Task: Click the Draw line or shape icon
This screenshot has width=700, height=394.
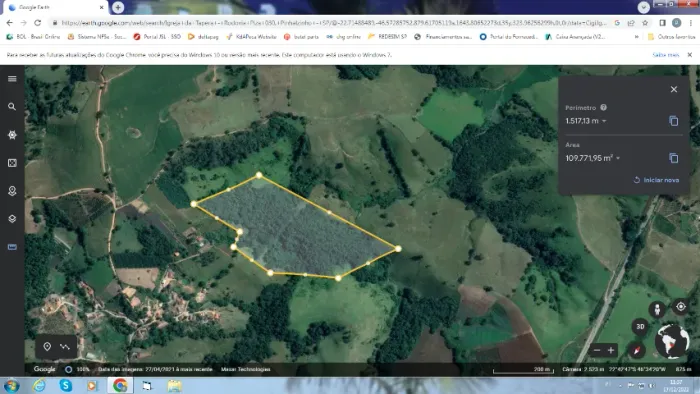Action: 65,347
